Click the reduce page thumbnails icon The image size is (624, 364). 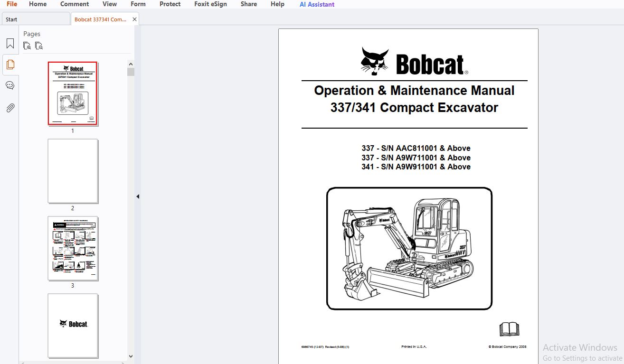39,46
